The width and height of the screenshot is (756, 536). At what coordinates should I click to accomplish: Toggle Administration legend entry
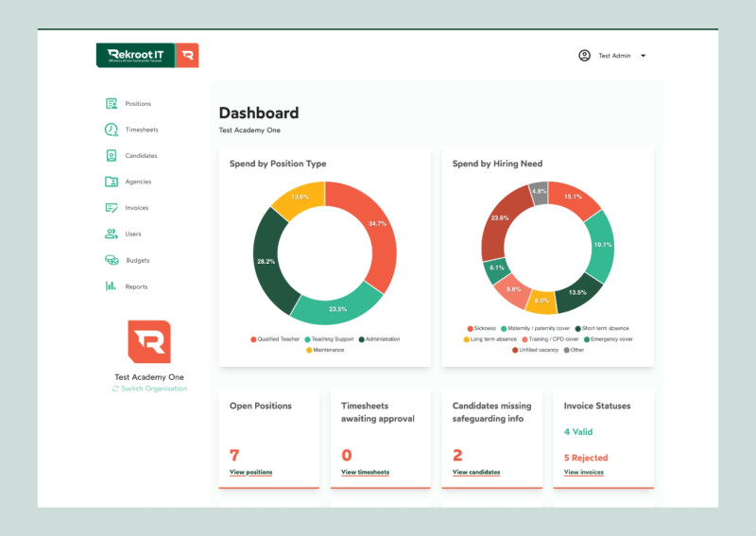pos(379,339)
